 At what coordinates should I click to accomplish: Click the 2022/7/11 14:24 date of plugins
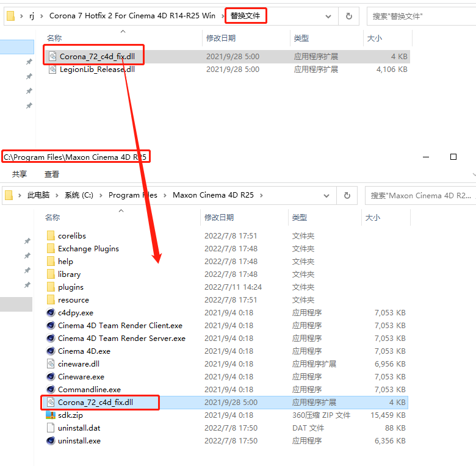pos(233,287)
